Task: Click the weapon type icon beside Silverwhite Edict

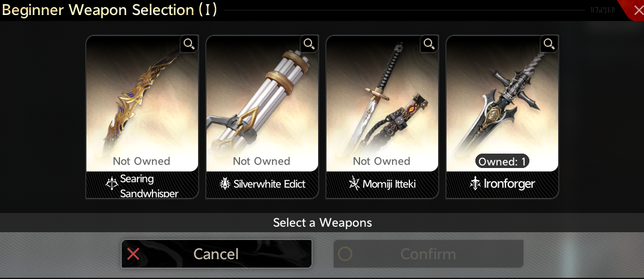Action: pyautogui.click(x=225, y=184)
